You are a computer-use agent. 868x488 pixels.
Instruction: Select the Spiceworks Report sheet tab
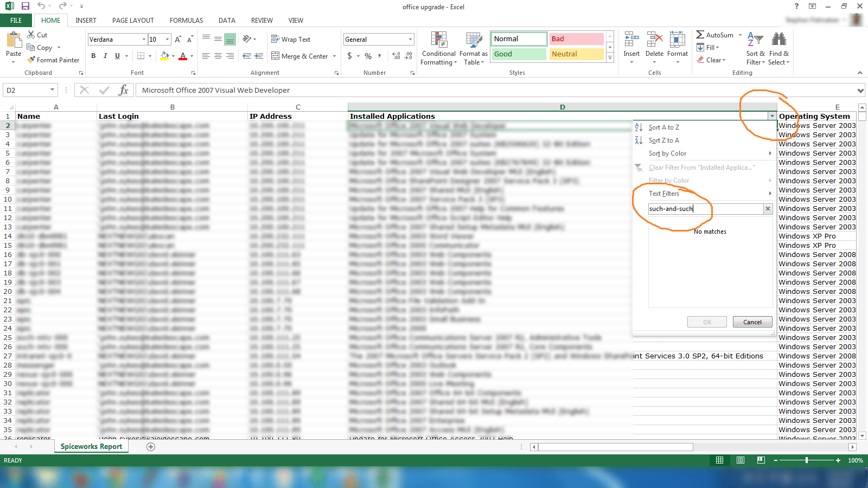coord(91,446)
